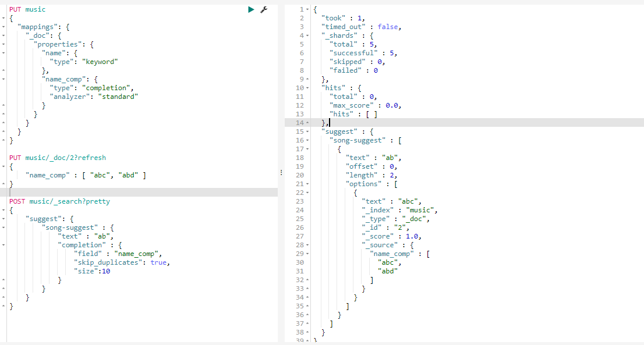The width and height of the screenshot is (644, 345).
Task: Click the "skipped" : 0 response line
Action: coord(358,62)
